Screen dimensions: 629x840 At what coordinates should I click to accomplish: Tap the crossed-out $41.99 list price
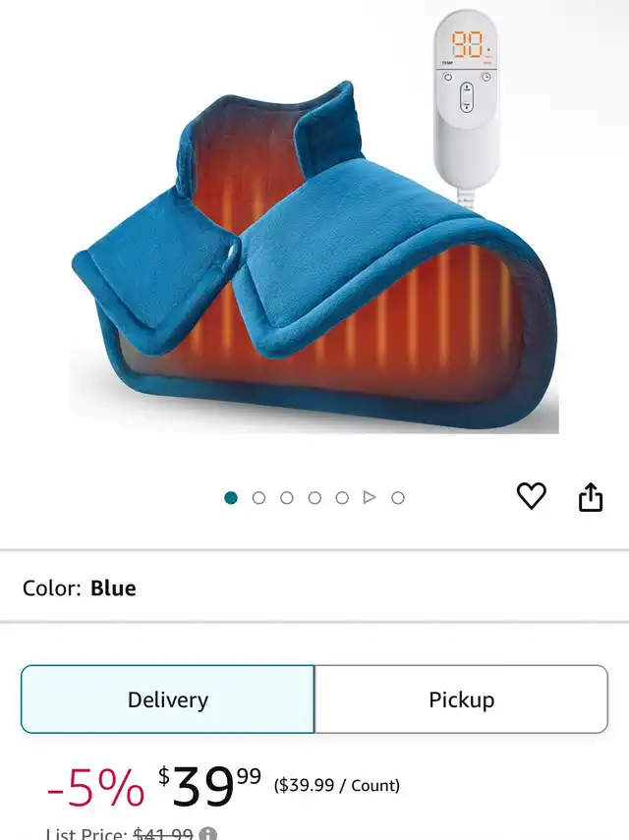pyautogui.click(x=163, y=833)
